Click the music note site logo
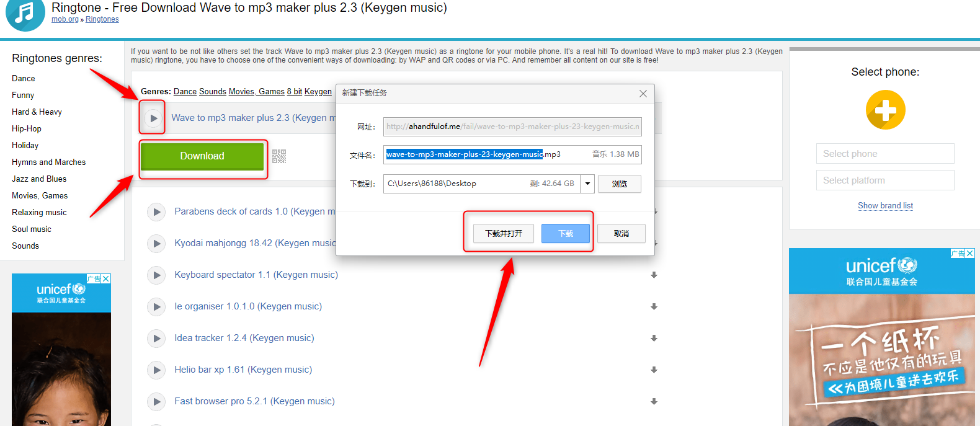 [25, 12]
